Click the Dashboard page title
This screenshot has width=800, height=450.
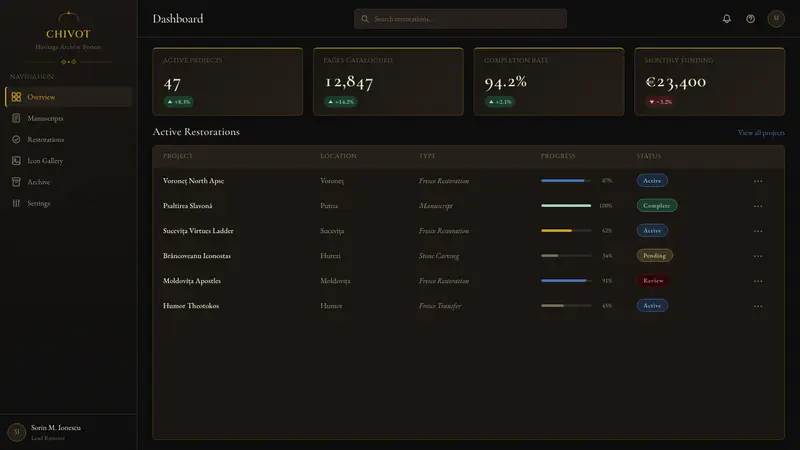point(178,19)
